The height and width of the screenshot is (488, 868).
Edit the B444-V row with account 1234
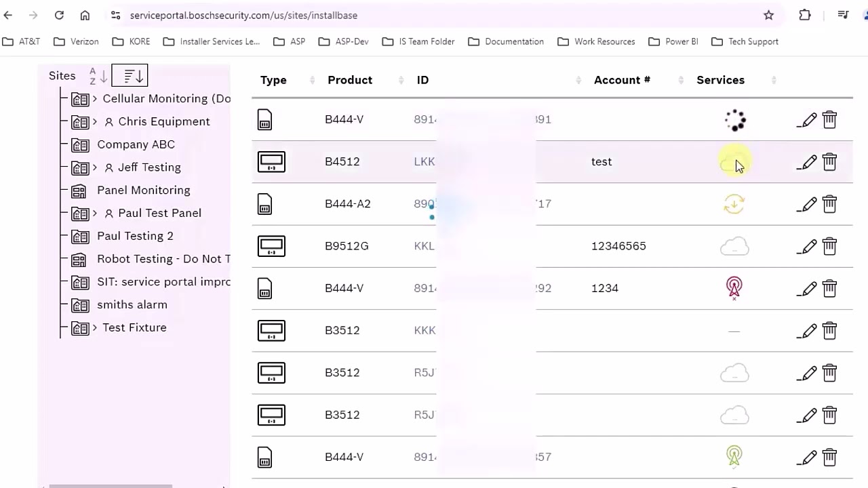coord(807,289)
